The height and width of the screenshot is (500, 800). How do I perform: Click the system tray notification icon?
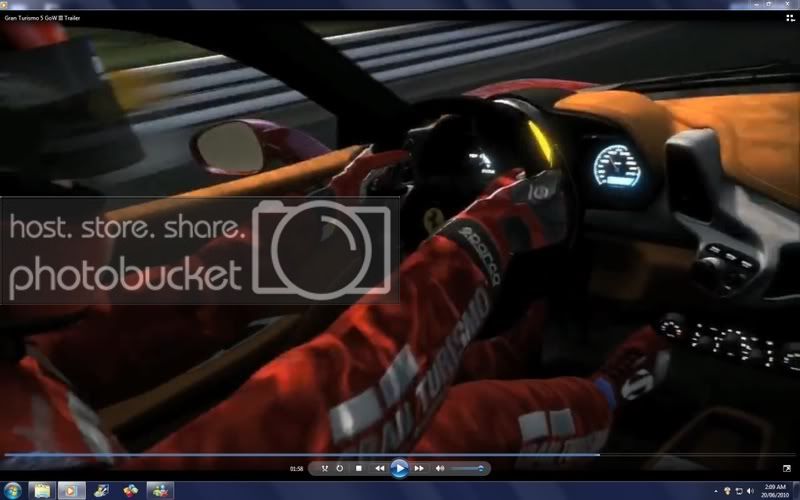pyautogui.click(x=728, y=491)
